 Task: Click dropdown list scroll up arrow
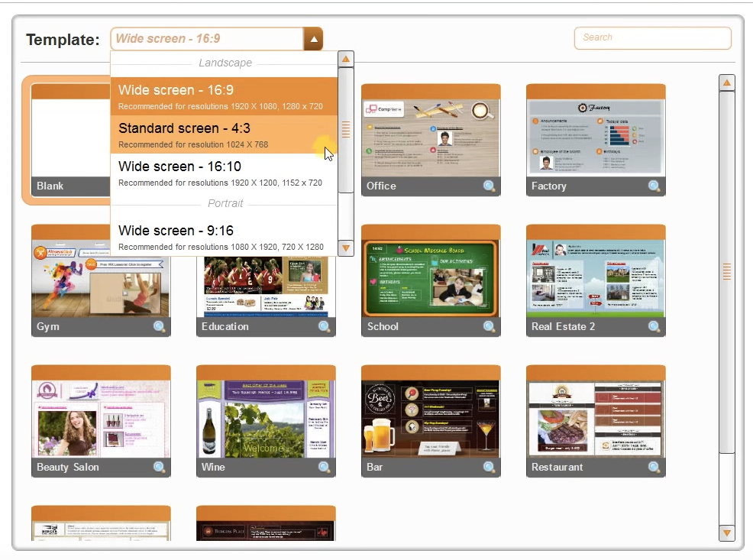[x=346, y=59]
